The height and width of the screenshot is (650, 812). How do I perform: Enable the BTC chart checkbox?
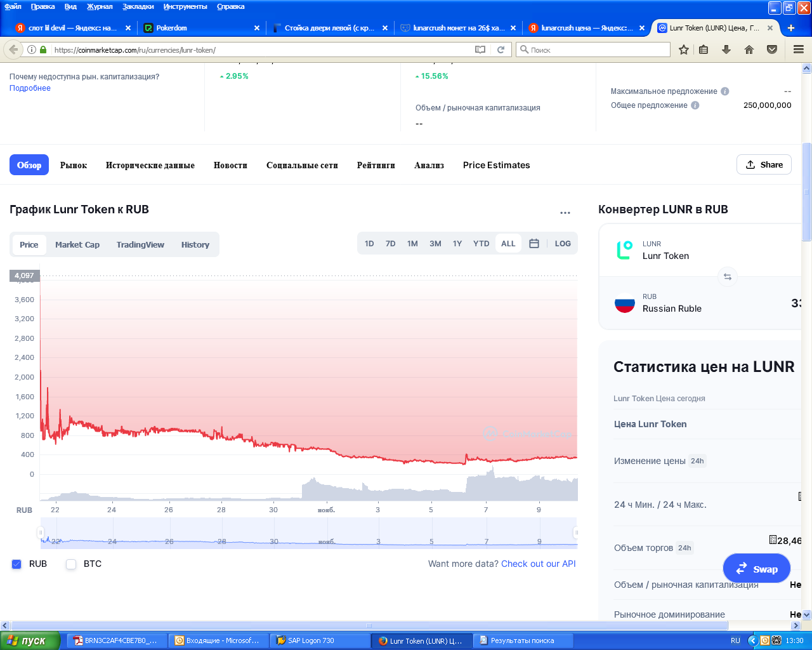point(71,564)
